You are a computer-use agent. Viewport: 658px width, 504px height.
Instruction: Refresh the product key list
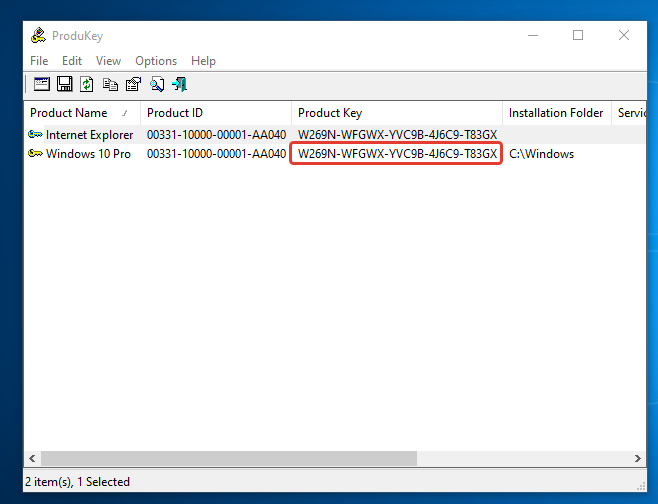87,84
